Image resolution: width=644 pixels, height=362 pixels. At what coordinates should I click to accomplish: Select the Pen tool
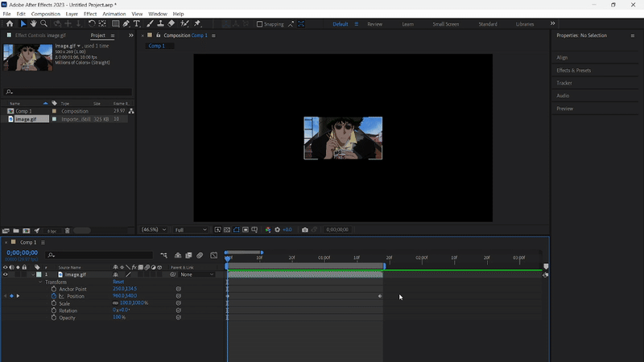click(x=126, y=24)
